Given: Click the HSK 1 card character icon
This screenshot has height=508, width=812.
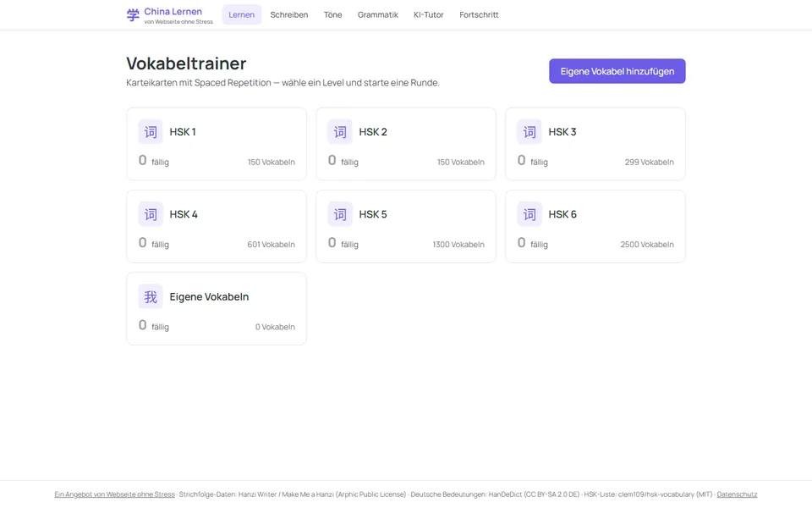Looking at the screenshot, I should coord(151,132).
